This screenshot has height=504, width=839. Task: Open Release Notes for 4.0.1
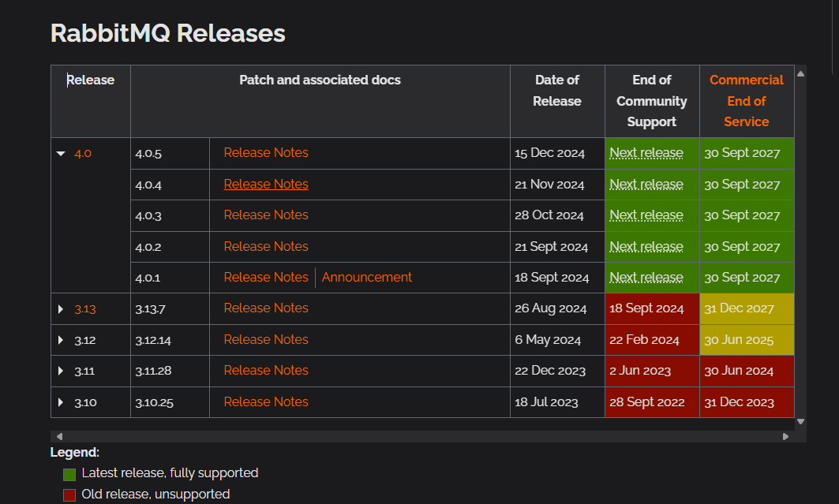(x=266, y=278)
